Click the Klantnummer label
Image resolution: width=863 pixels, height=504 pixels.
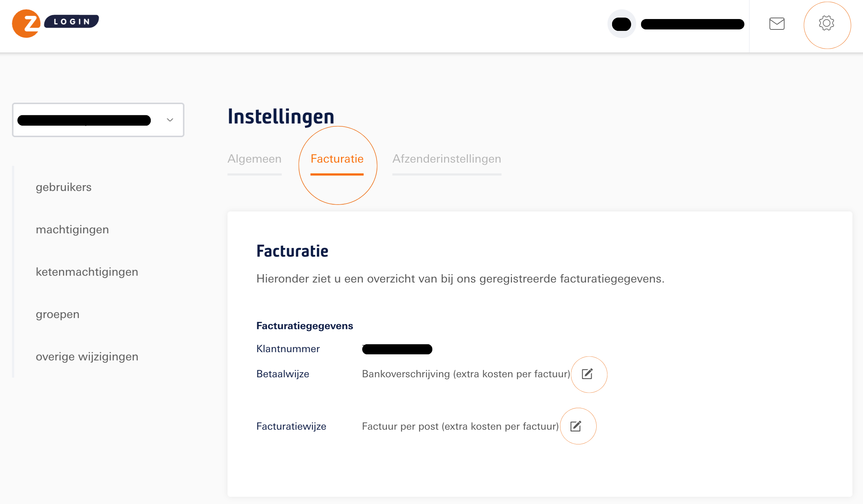click(x=288, y=349)
